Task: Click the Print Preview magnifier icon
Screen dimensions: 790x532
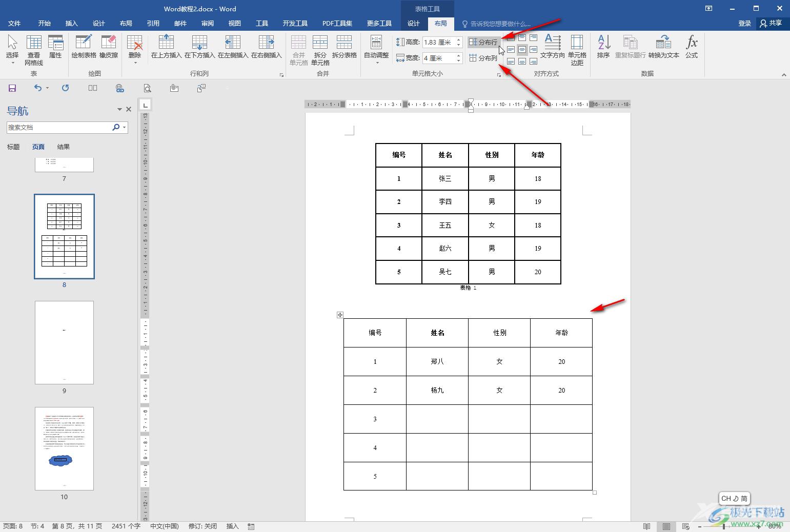Action: 147,88
